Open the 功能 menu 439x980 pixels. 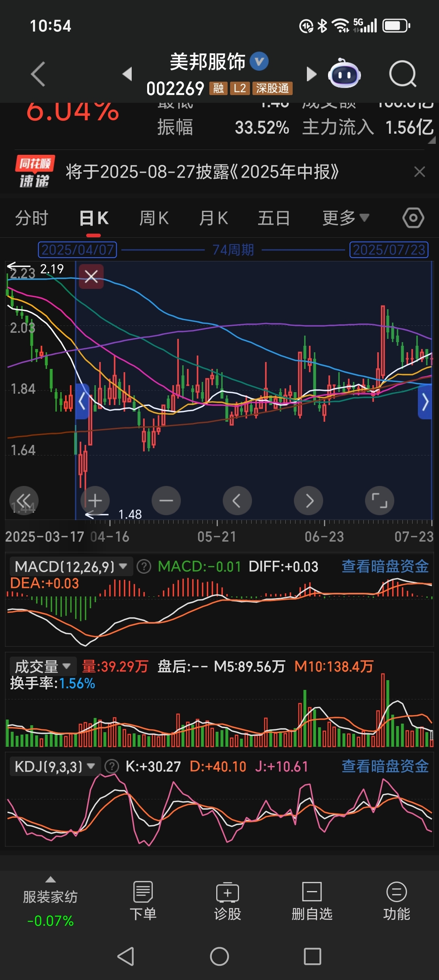397,902
